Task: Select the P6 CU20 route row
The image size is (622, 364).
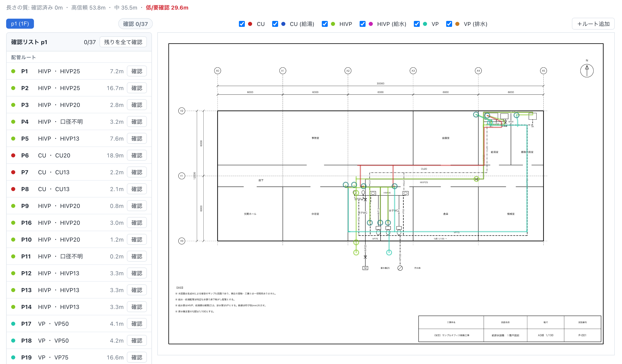Action: point(79,155)
